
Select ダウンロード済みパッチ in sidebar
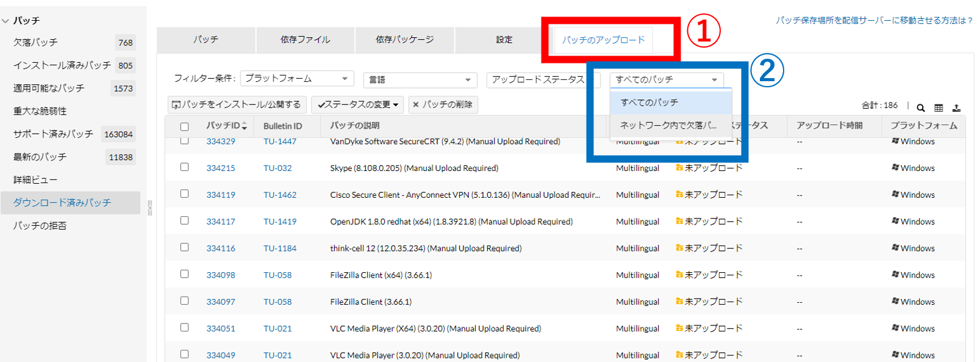(71, 203)
